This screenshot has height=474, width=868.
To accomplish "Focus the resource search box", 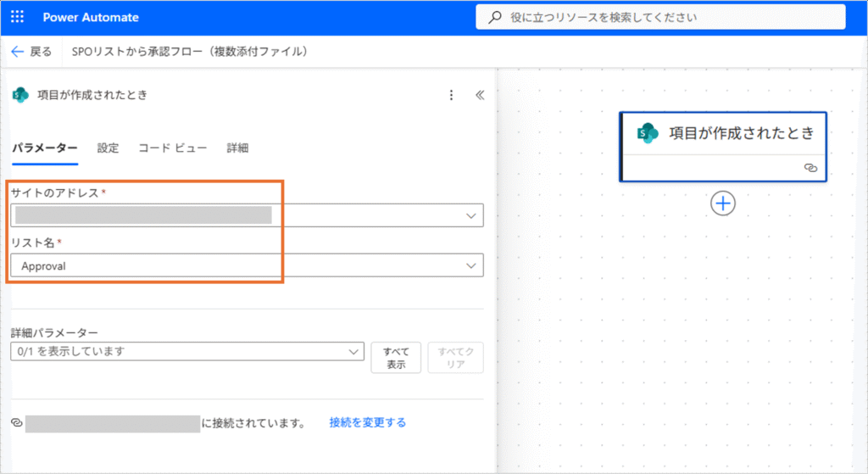I will pos(660,17).
